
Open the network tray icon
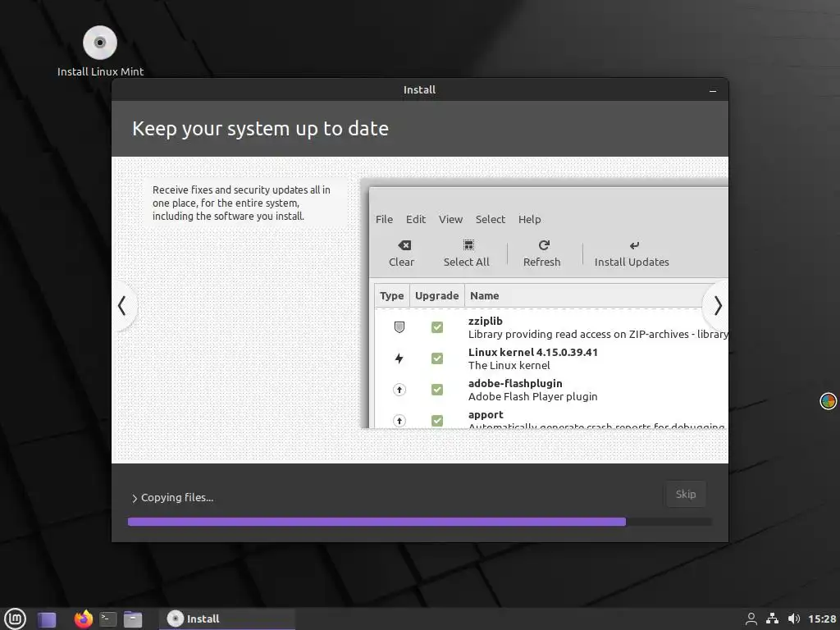tap(772, 619)
